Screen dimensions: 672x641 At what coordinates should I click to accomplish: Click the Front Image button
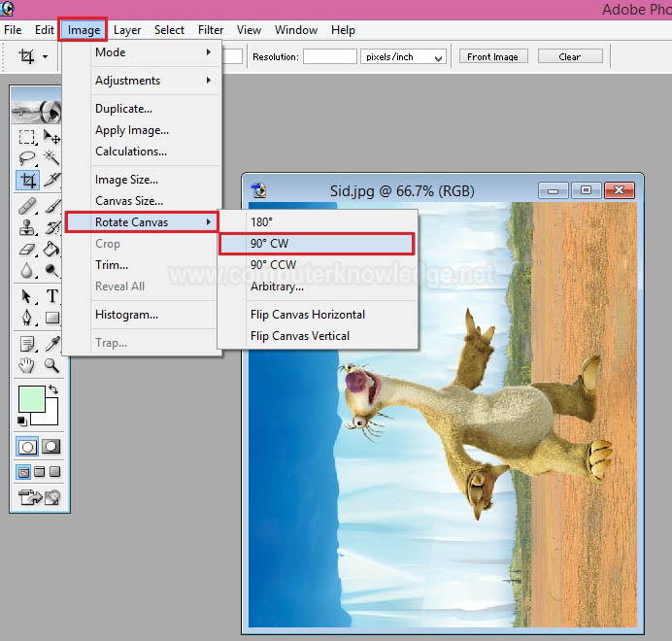coord(493,56)
